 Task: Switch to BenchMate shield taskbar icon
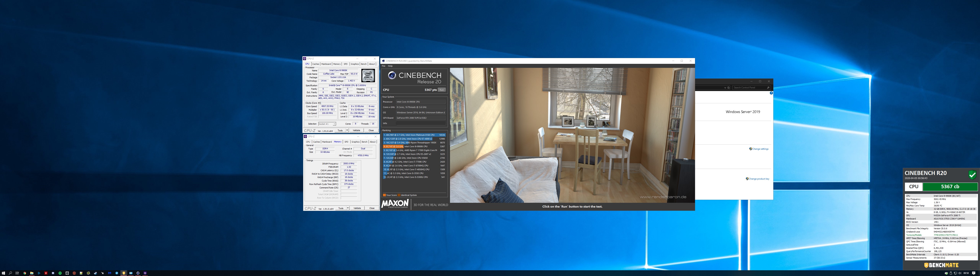(124, 273)
